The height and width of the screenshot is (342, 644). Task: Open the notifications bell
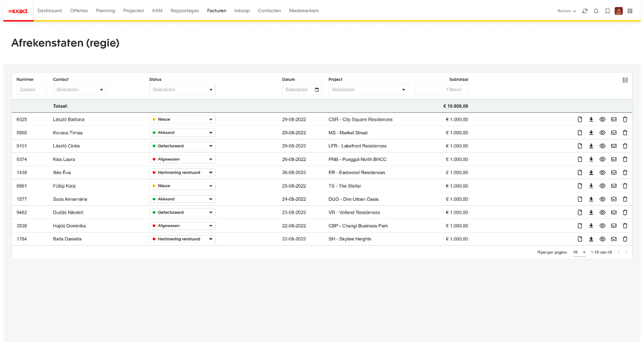click(596, 11)
